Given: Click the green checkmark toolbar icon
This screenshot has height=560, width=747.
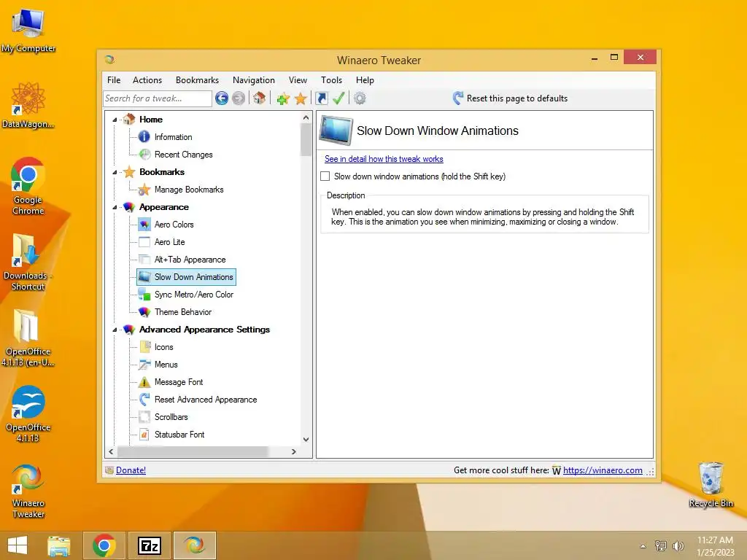Looking at the screenshot, I should 338,98.
